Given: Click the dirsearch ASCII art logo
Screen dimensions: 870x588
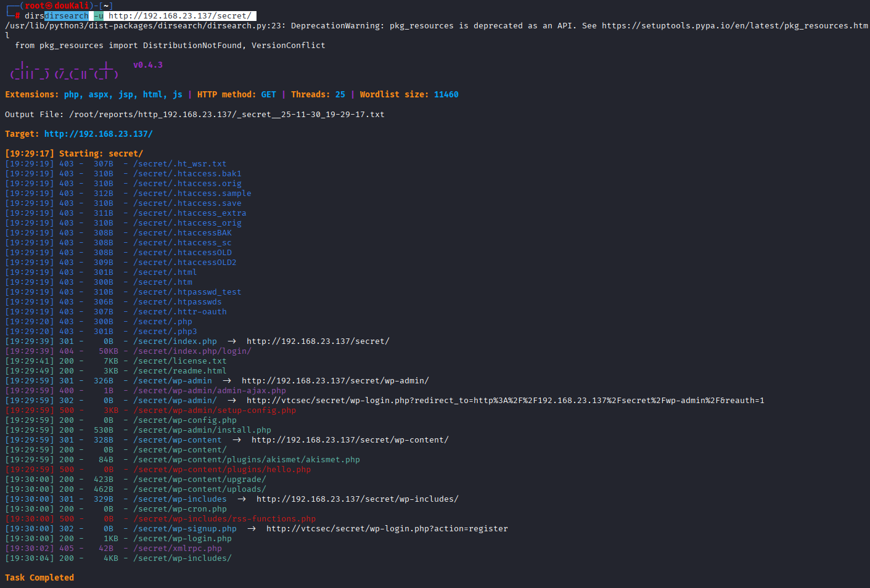Looking at the screenshot, I should [x=64, y=70].
